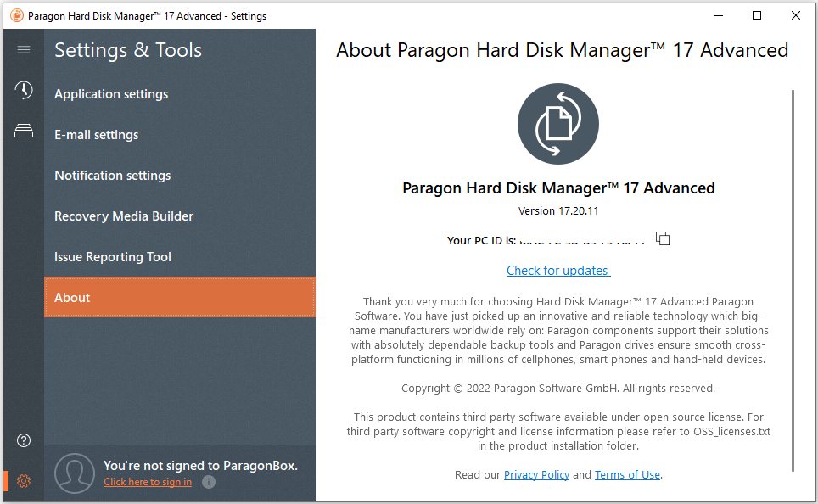
Task: Open the Issue Reporting Tool
Action: tap(113, 257)
